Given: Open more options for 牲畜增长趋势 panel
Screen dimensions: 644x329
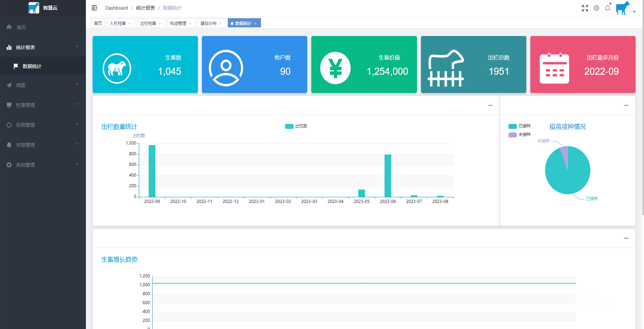Looking at the screenshot, I should pos(626,238).
